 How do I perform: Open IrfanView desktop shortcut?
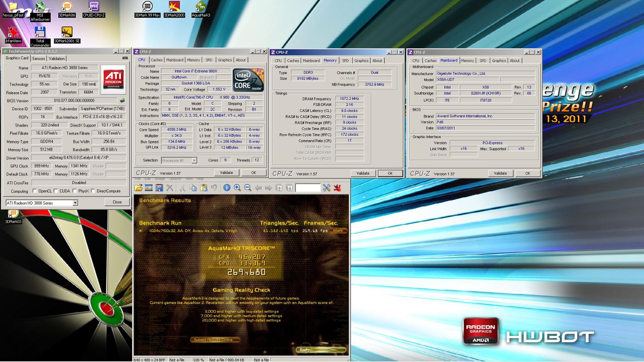tap(13, 35)
